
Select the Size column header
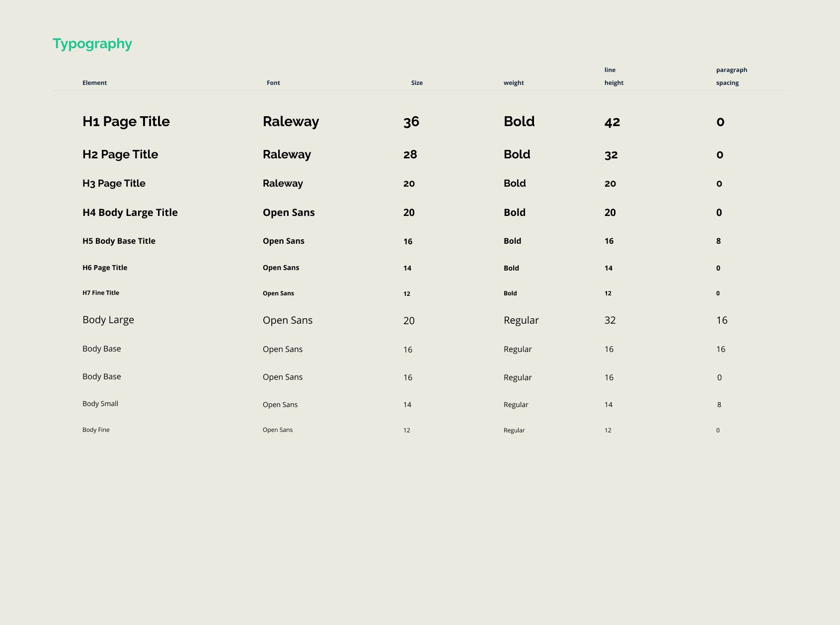coord(416,83)
